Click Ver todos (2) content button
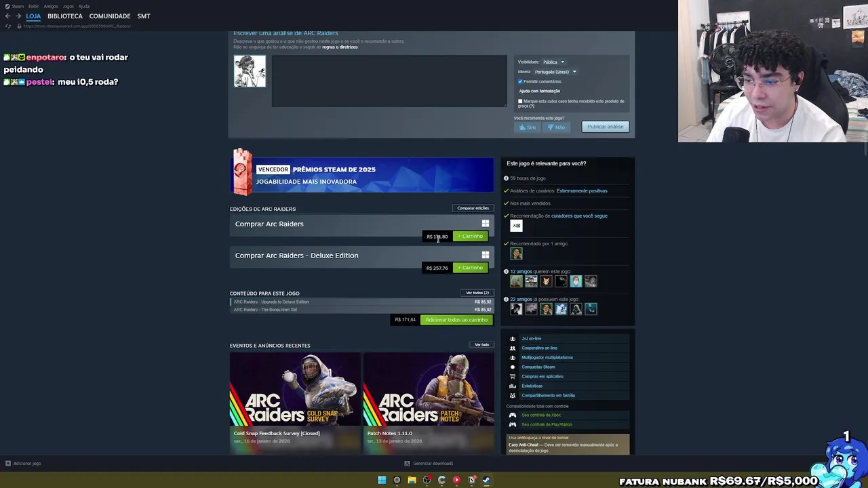Screen dimensions: 868x488 click(x=477, y=293)
